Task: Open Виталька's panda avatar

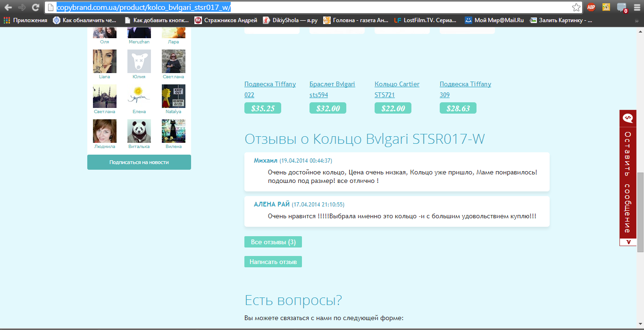Action: (x=139, y=131)
